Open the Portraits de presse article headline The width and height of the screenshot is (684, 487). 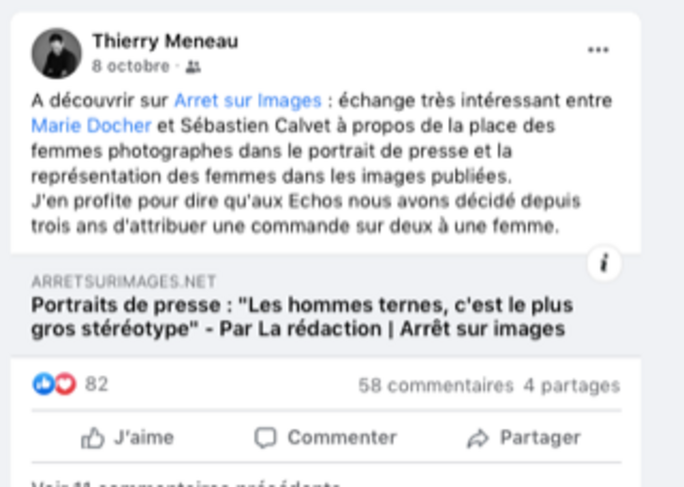coord(302,317)
